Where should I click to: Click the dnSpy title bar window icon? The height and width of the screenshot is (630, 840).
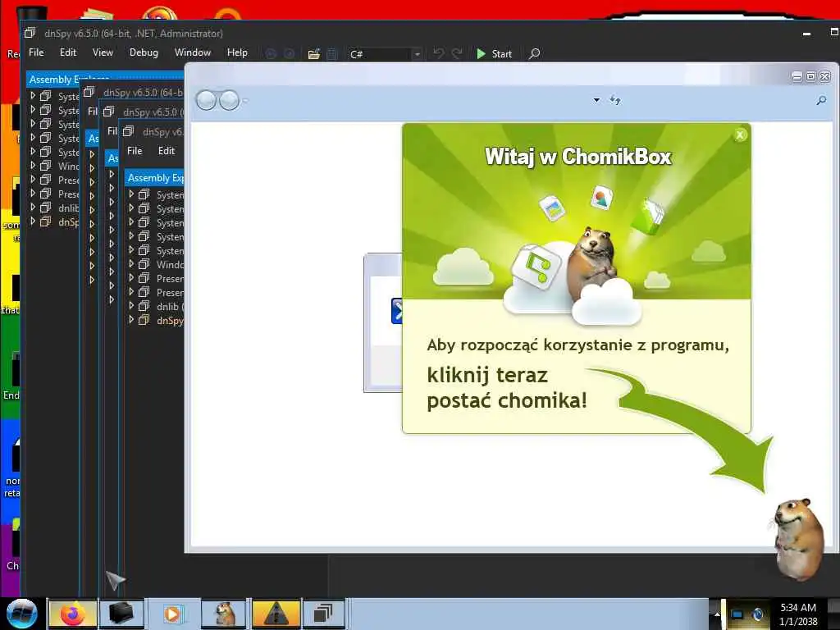30,33
